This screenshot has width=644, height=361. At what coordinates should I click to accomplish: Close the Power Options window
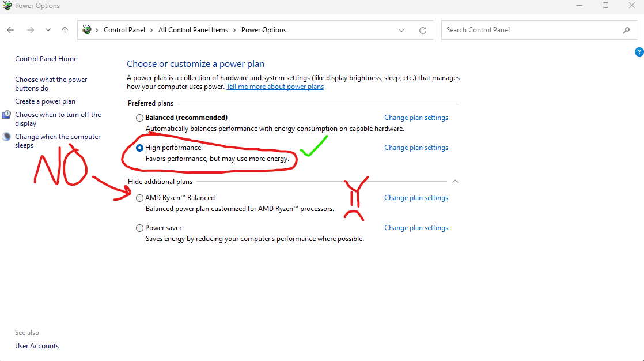point(632,5)
